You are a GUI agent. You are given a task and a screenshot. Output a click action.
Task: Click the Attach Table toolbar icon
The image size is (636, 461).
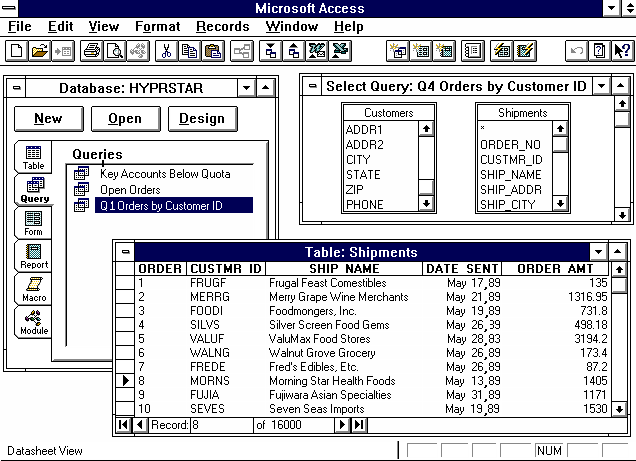tap(63, 51)
